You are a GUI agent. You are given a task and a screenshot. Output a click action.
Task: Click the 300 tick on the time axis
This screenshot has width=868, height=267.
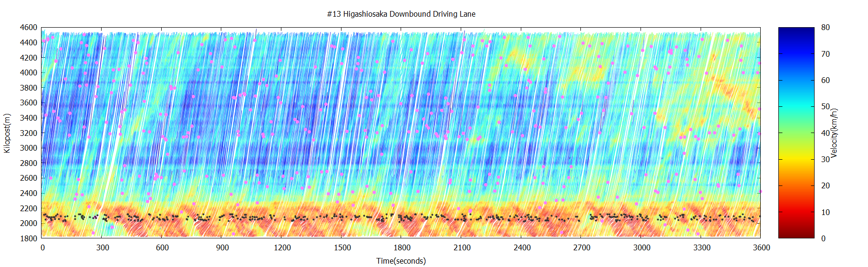[x=103, y=247]
